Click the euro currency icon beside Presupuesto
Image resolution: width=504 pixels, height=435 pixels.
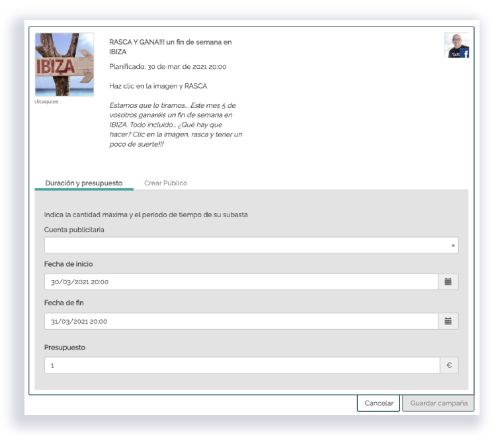tap(449, 365)
